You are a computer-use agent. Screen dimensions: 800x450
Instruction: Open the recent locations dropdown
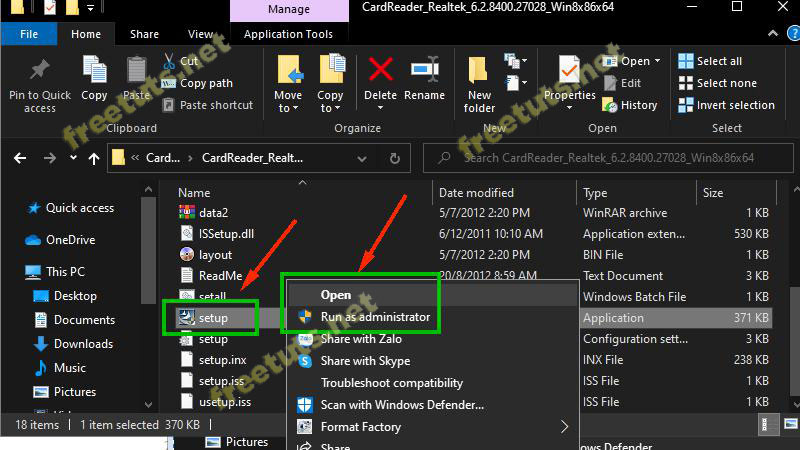point(73,158)
